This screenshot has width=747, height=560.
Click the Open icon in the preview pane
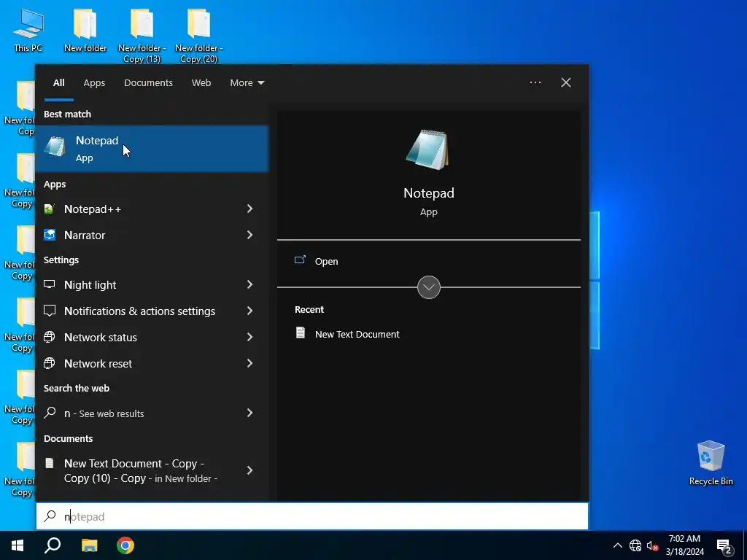click(x=300, y=260)
